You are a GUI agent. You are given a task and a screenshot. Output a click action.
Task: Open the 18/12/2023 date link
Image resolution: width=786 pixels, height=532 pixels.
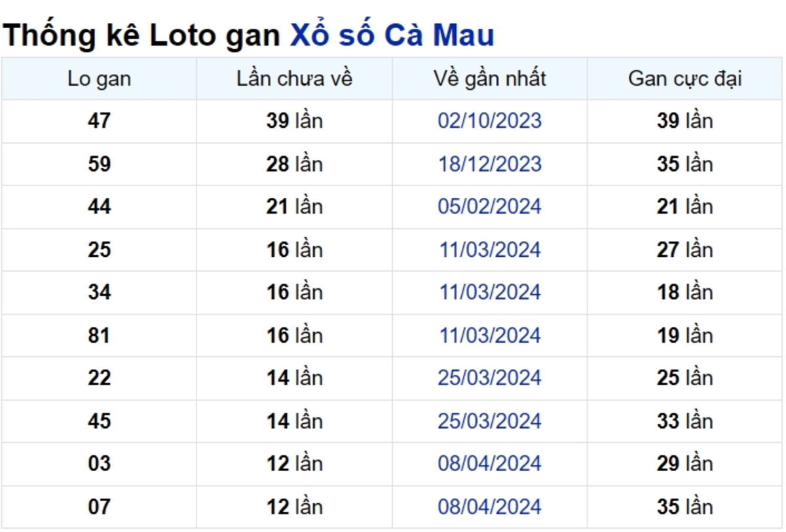click(490, 164)
